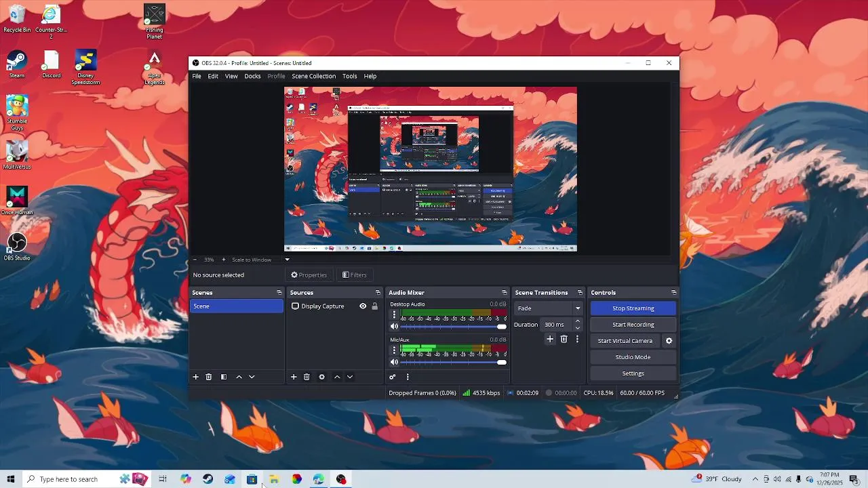868x488 pixels.
Task: Move the scene up in the Scenes panel
Action: pos(239,377)
